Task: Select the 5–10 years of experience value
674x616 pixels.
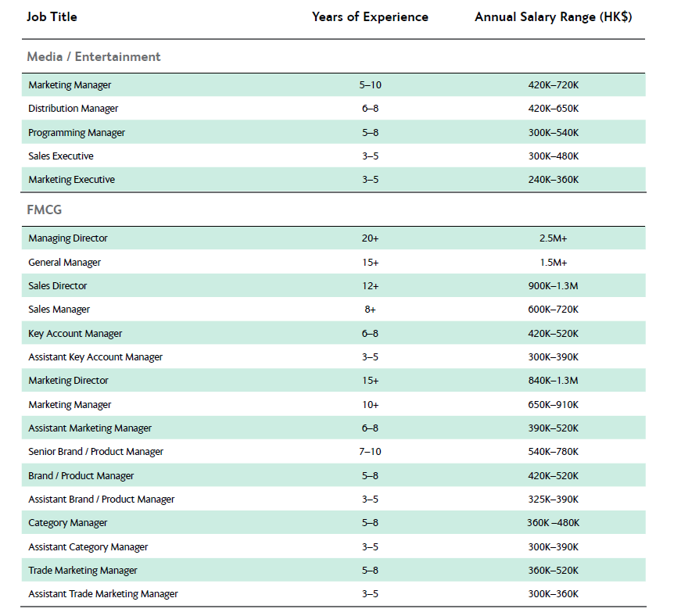Action: 370,85
